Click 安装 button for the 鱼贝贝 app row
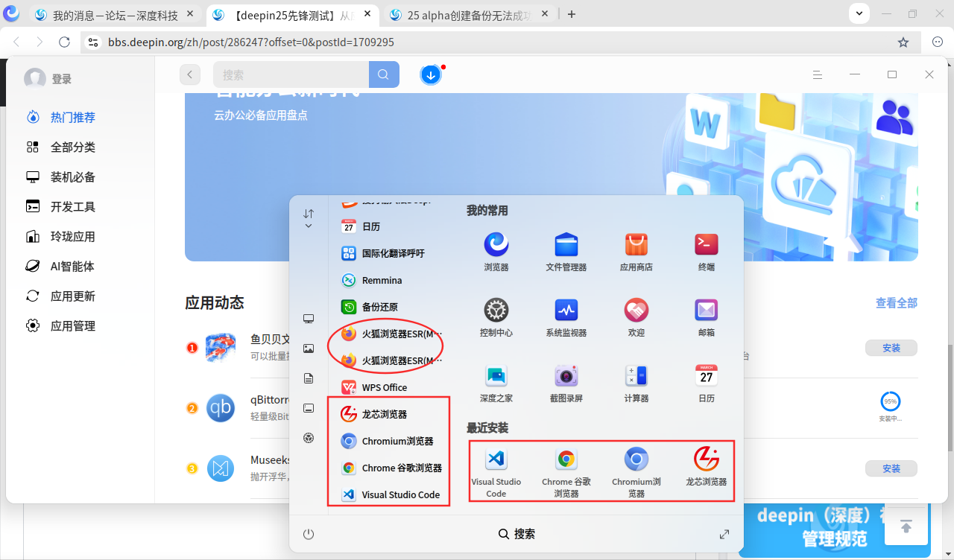The width and height of the screenshot is (954, 560). pyautogui.click(x=891, y=348)
